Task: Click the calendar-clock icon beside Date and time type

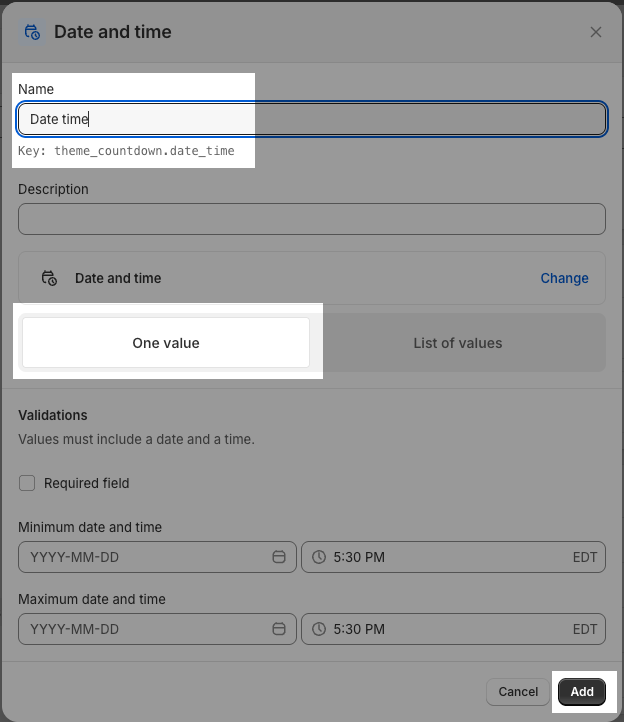Action: [48, 278]
